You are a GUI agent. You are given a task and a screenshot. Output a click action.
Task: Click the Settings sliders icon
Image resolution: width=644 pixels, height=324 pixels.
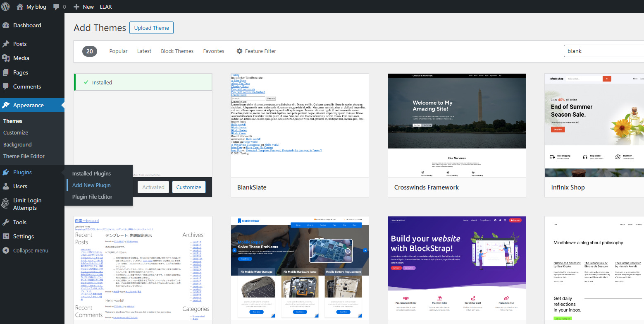(6, 236)
